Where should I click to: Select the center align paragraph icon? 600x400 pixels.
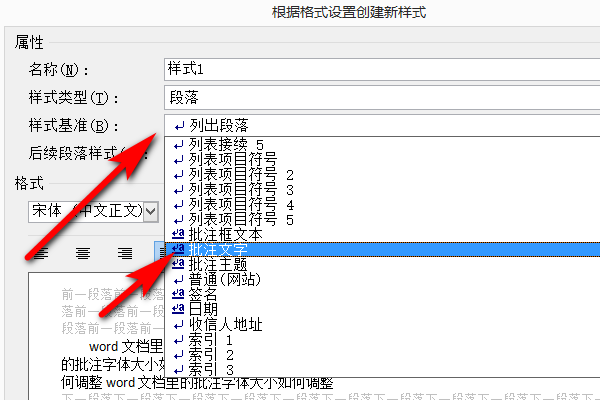click(x=83, y=253)
